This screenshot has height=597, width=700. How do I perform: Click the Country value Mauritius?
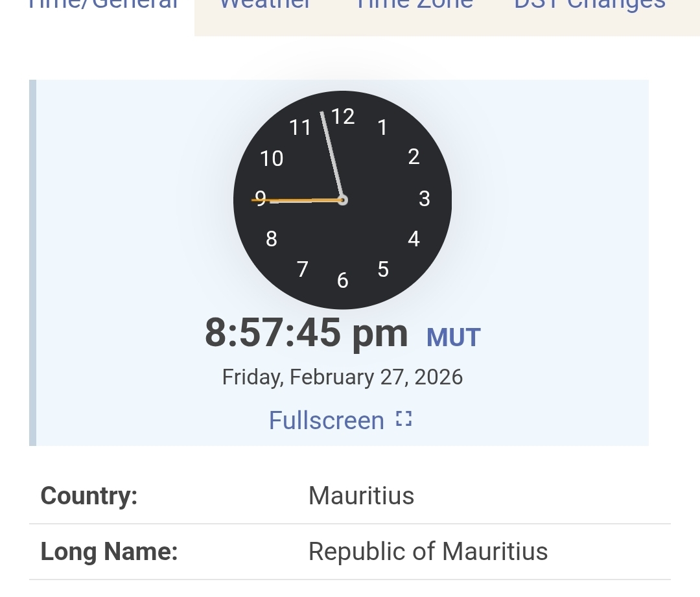(361, 496)
